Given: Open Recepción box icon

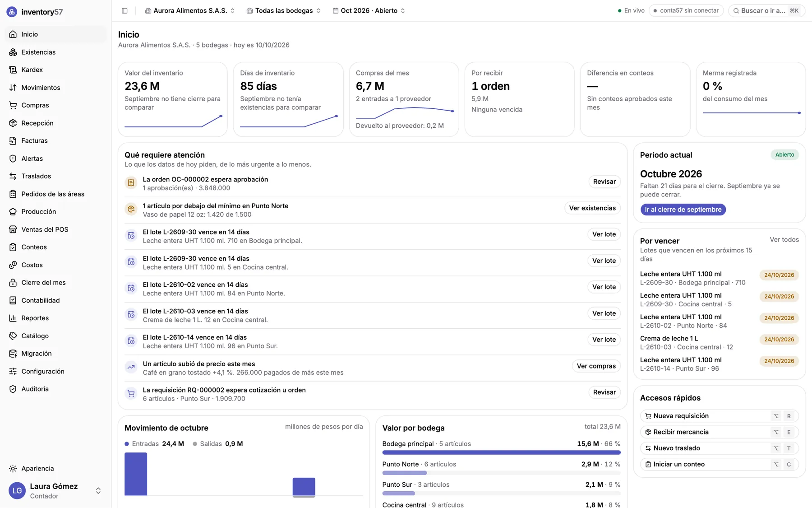Looking at the screenshot, I should click(x=13, y=123).
